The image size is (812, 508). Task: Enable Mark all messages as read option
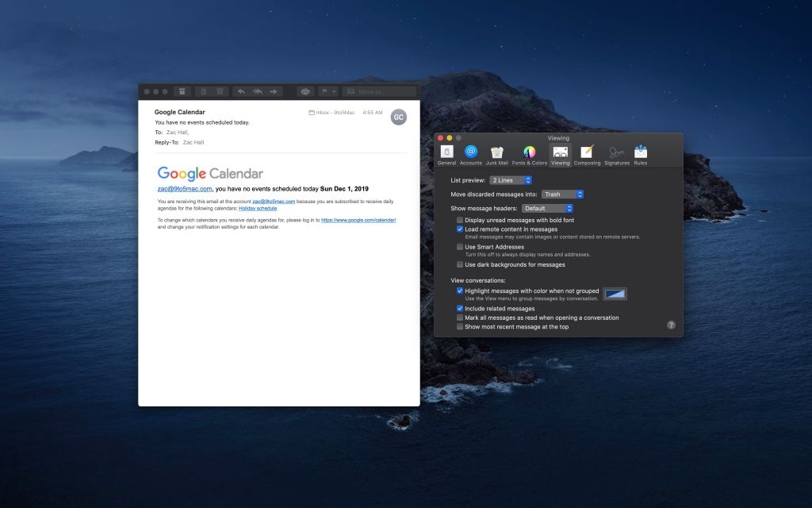(x=459, y=317)
